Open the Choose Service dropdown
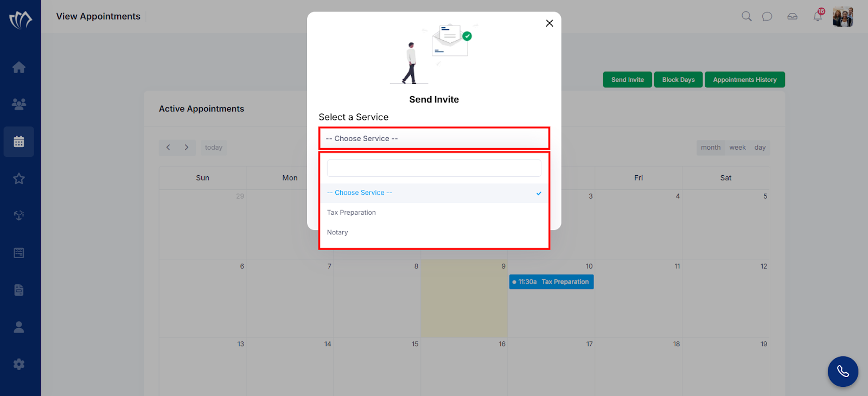 click(434, 138)
